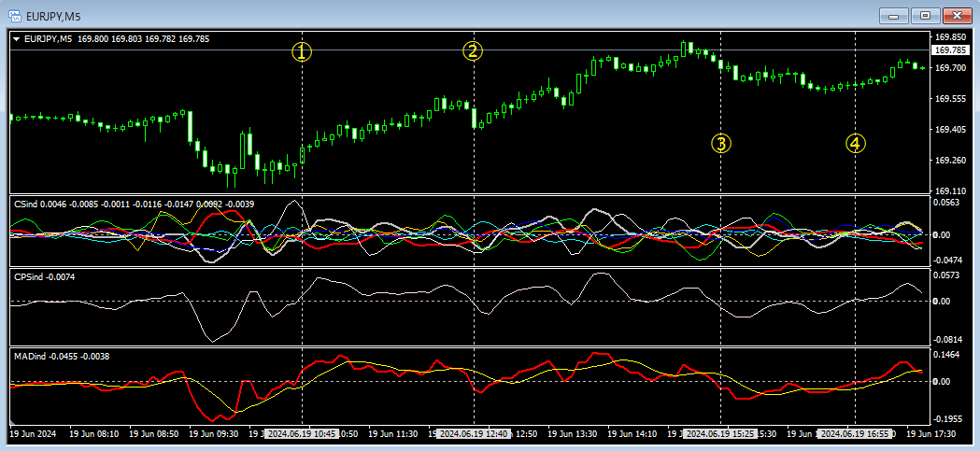The width and height of the screenshot is (980, 451).
Task: Click the 19 Jun 08:50 time axis label
Action: 154,433
